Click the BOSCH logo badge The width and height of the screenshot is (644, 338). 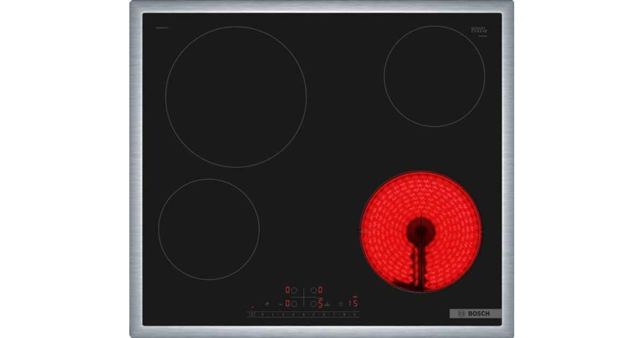[x=475, y=314]
